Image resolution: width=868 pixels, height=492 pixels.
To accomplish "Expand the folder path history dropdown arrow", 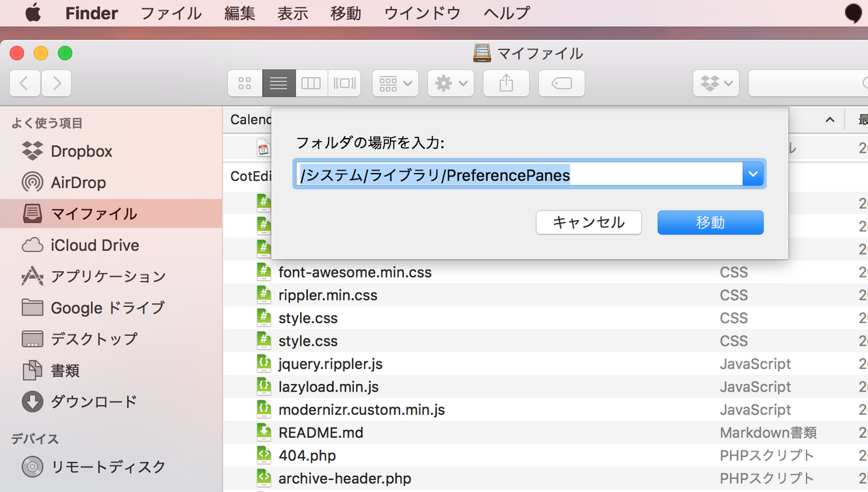I will pyautogui.click(x=753, y=175).
